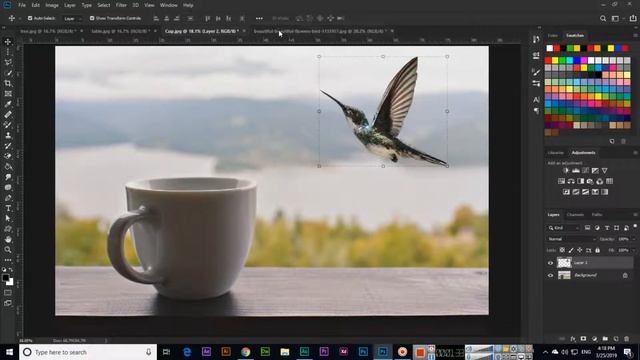Show hidden icons in system tray

[545, 352]
